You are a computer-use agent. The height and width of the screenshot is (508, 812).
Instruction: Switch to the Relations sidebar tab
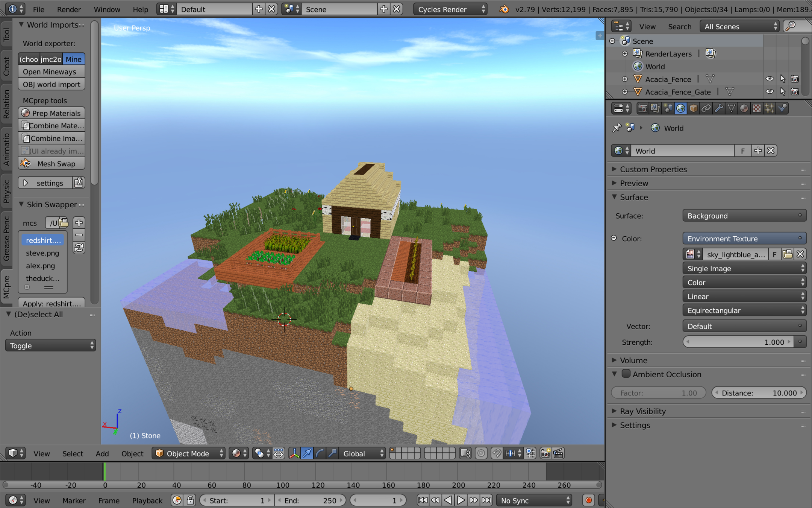click(6, 104)
